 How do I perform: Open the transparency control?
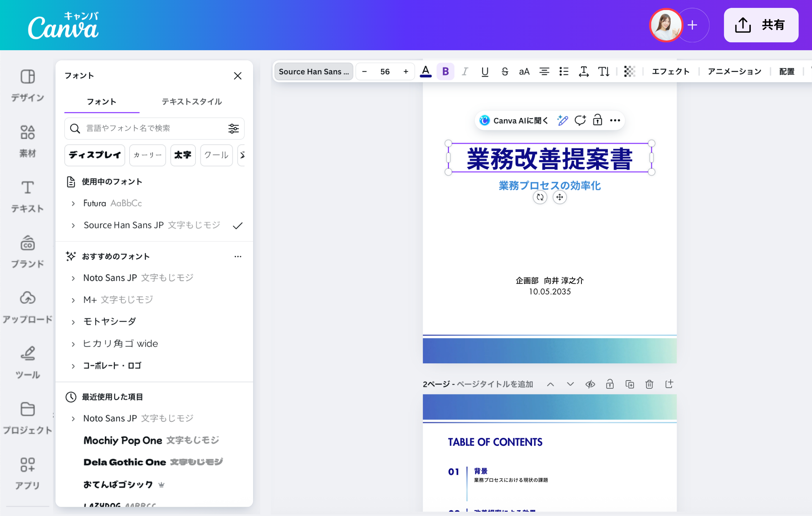pyautogui.click(x=629, y=72)
